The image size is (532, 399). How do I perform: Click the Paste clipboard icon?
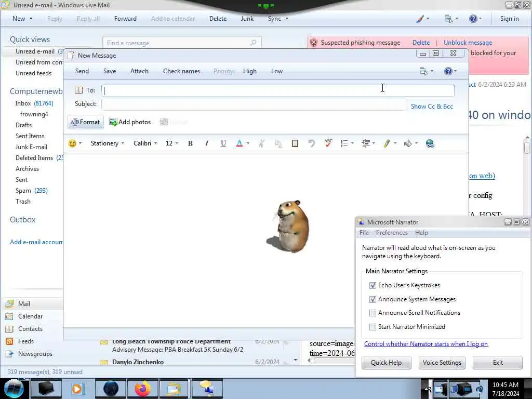pyautogui.click(x=295, y=143)
